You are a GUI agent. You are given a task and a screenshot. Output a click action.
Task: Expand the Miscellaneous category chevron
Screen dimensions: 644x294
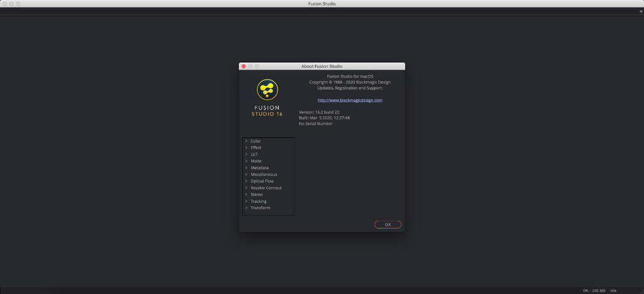click(x=246, y=174)
